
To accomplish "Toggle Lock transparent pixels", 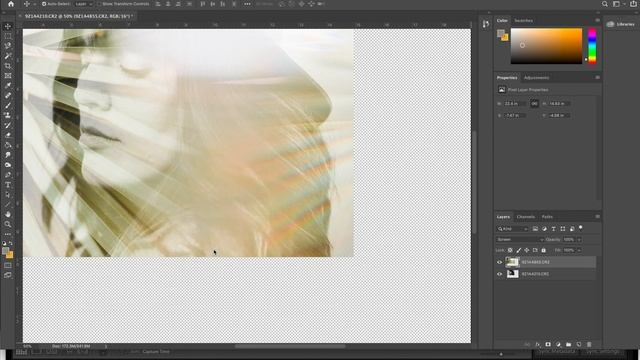I will tap(510, 250).
